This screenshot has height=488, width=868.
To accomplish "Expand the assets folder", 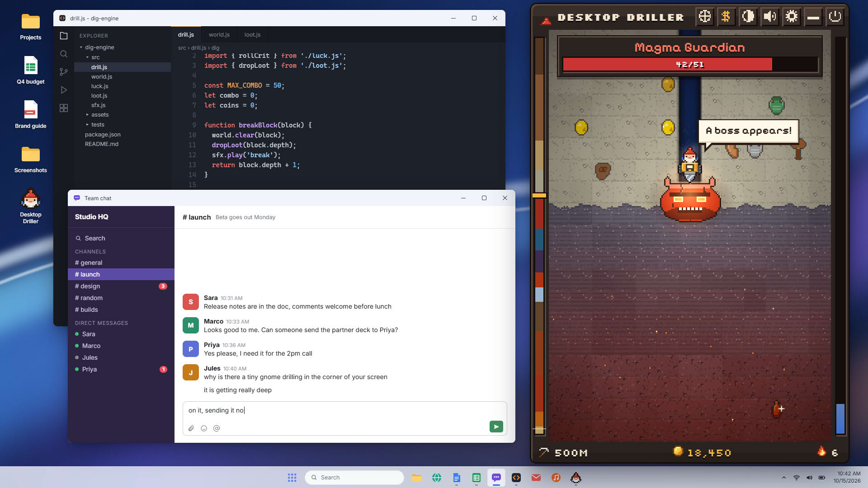I will pos(122,115).
